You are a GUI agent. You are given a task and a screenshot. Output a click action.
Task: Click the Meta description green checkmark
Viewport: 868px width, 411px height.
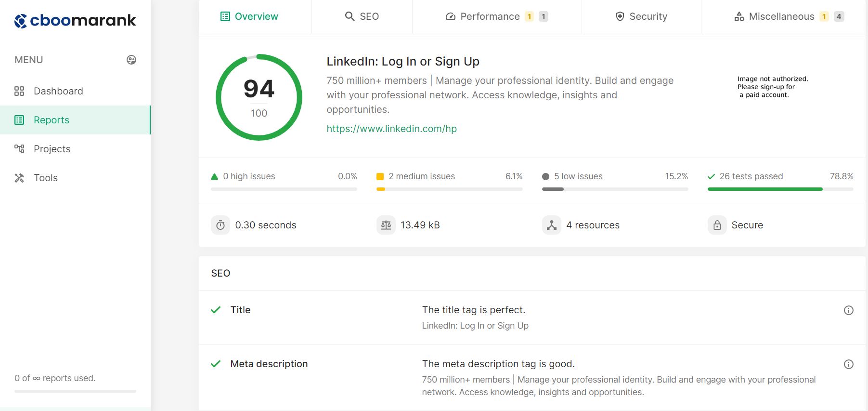(x=216, y=364)
